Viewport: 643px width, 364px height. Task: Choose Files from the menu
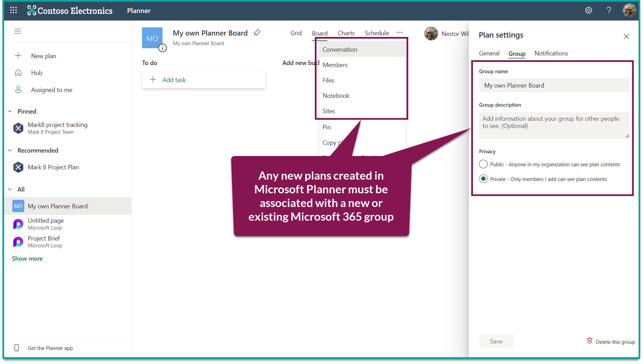pos(362,80)
